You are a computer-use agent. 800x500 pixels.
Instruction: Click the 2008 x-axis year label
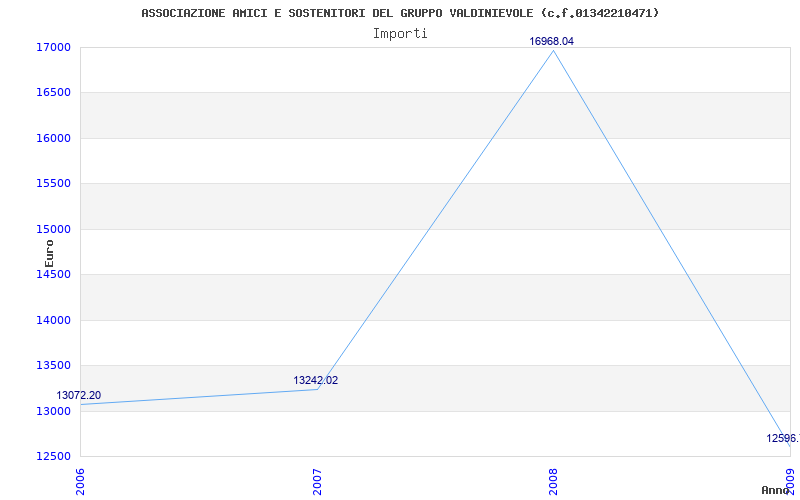coord(554,482)
